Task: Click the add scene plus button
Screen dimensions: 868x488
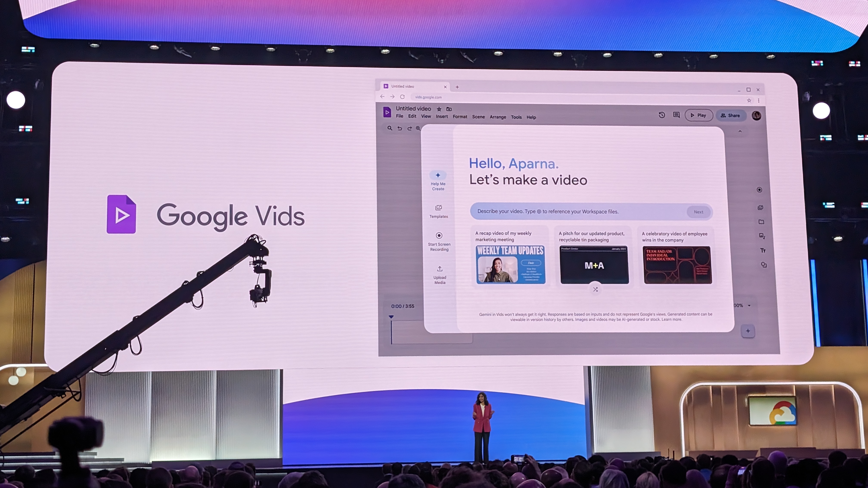Action: click(x=748, y=331)
